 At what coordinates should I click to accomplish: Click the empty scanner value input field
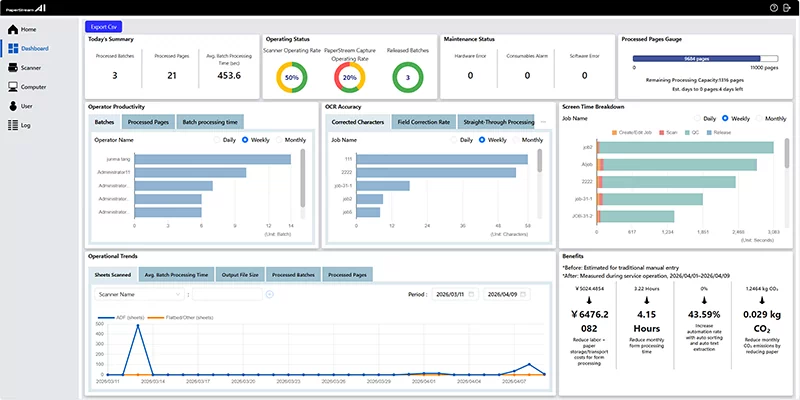tap(226, 294)
